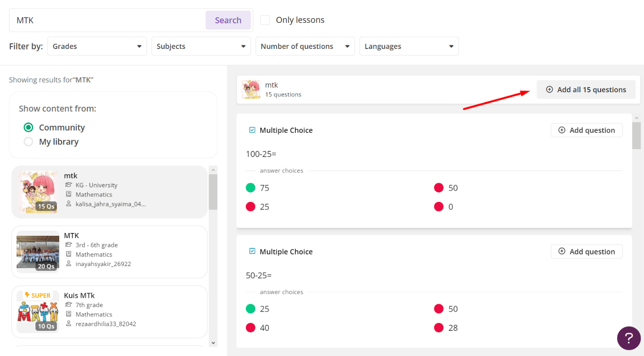Click the 3rd - 6th grade label
Viewport: 644px width, 356px height.
[97, 245]
